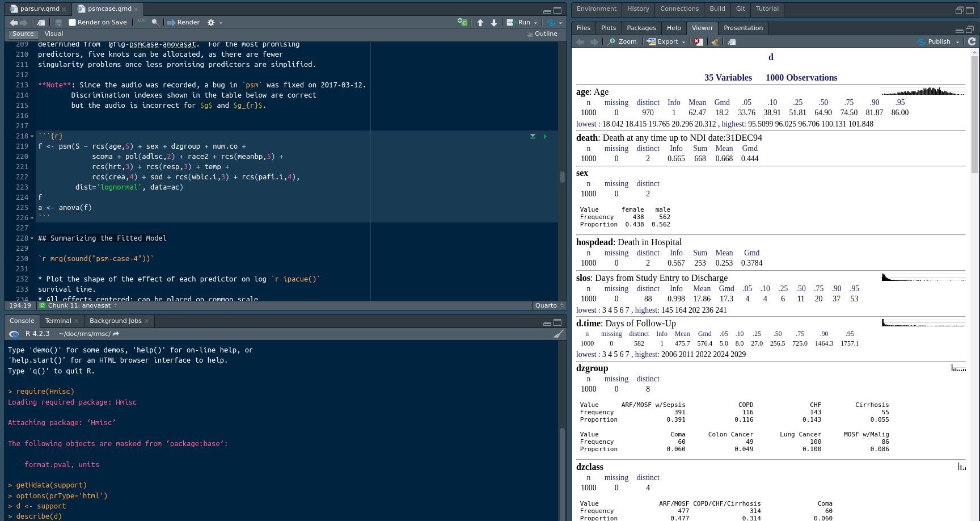Open the Help tab
Viewport: 980px width, 521px height.
673,28
